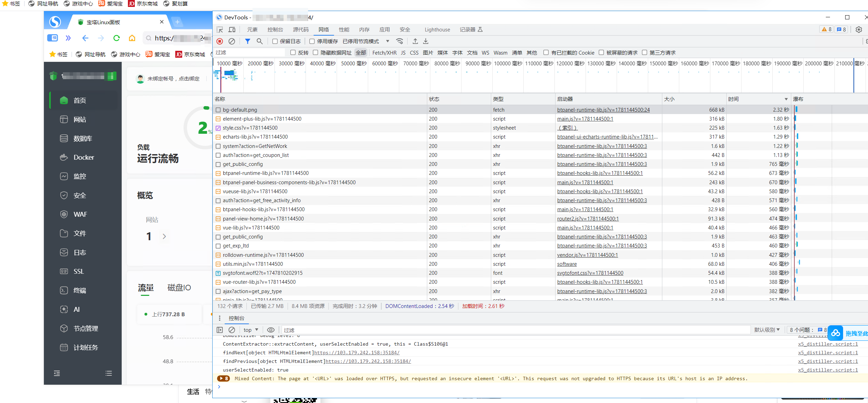Viewport: 868px width, 403px height.
Task: Open main.js initiator link for element-plus-lib
Action: [585, 119]
